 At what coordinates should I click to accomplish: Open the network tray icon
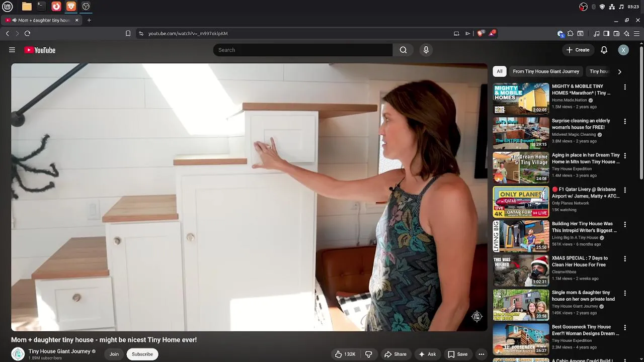tap(612, 7)
